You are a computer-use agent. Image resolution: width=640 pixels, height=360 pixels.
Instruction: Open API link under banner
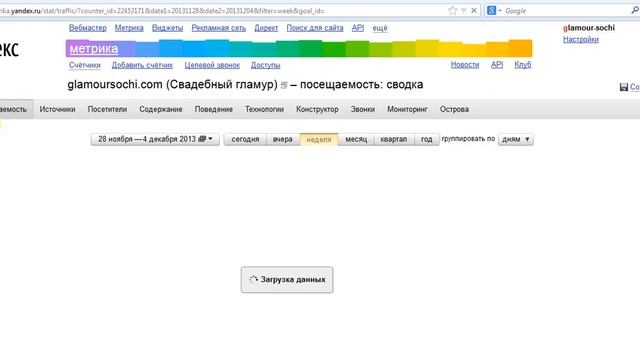pos(497,64)
